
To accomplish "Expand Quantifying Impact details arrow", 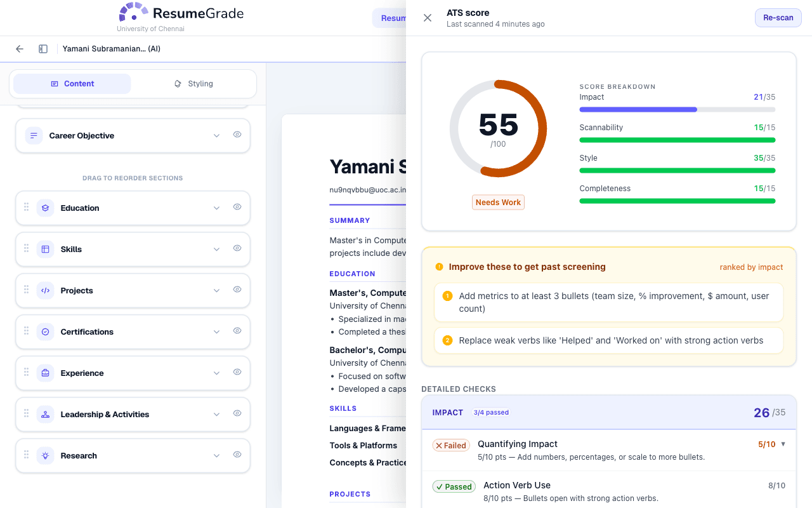I will pyautogui.click(x=783, y=444).
